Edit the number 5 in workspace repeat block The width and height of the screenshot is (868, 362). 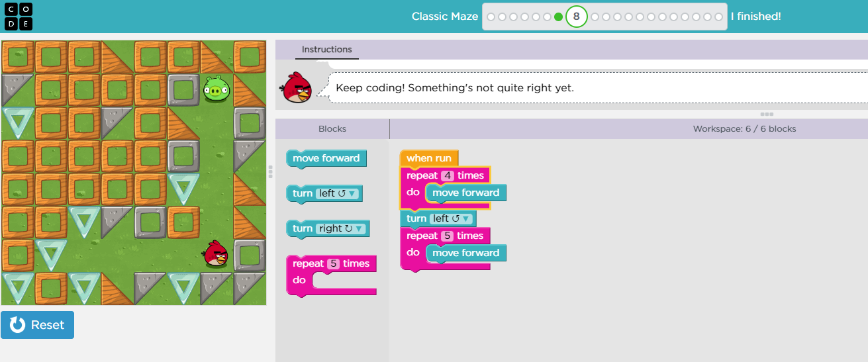(448, 236)
